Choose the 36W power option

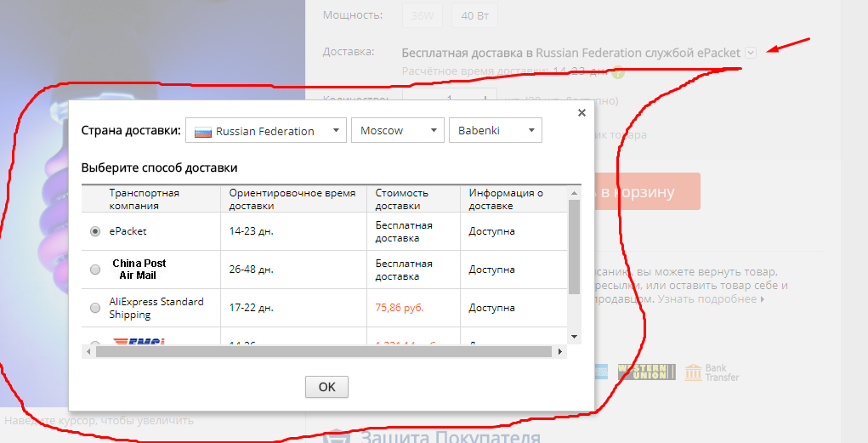[x=423, y=15]
